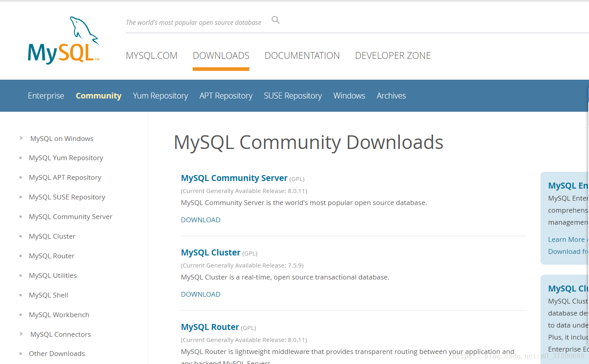Click the 8.0.11 release text under Community Server
Image resolution: width=589 pixels, height=364 pixels.
(x=244, y=191)
